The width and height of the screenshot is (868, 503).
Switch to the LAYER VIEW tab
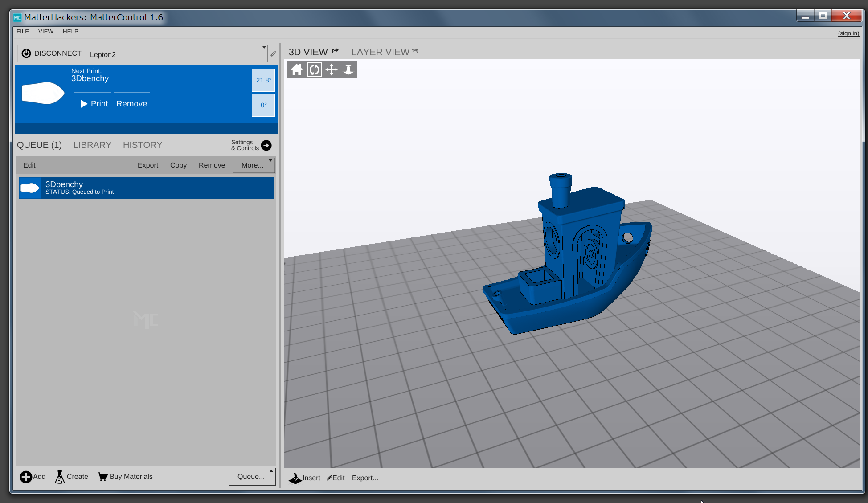(x=381, y=52)
